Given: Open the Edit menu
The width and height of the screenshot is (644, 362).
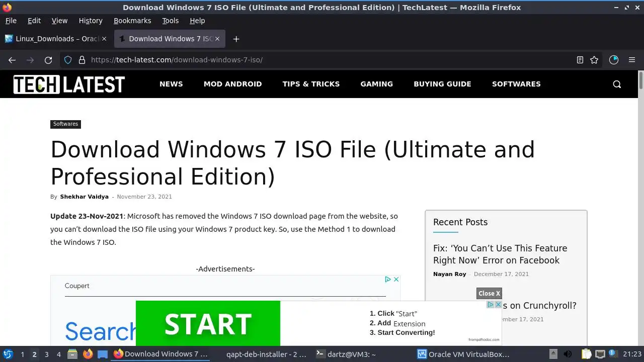Looking at the screenshot, I should tap(34, 21).
